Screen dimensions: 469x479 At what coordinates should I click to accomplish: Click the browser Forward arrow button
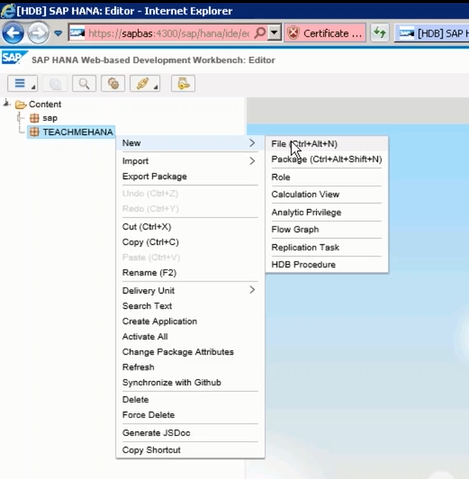point(38,33)
